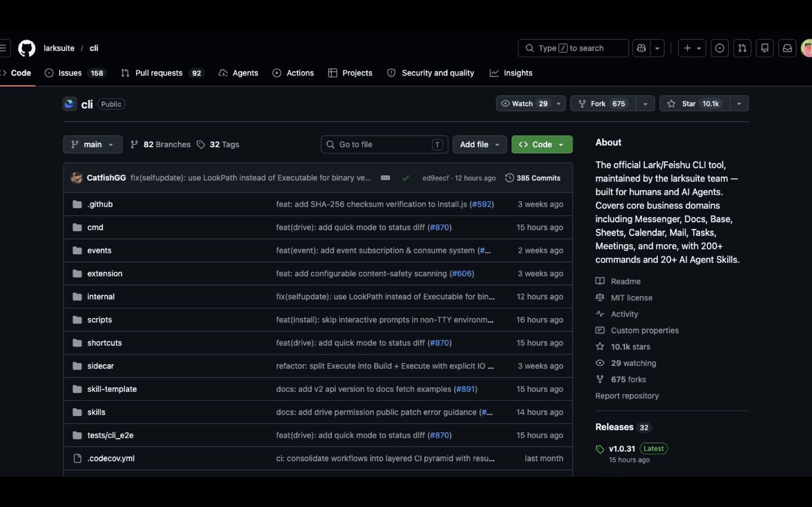Open the Report repository link
The image size is (812, 507).
click(x=627, y=396)
